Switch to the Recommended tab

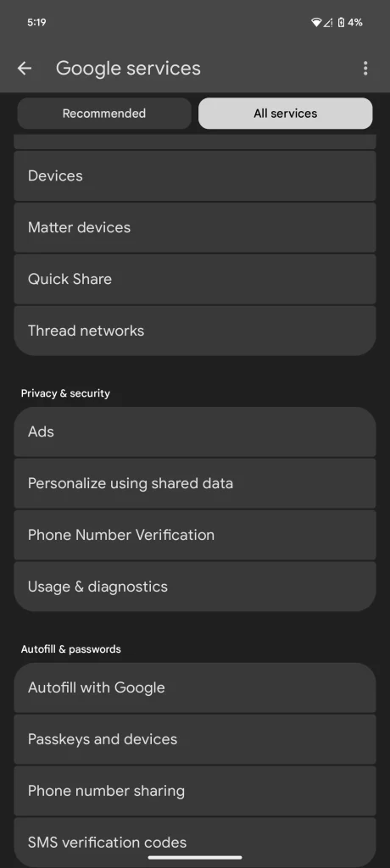point(104,114)
